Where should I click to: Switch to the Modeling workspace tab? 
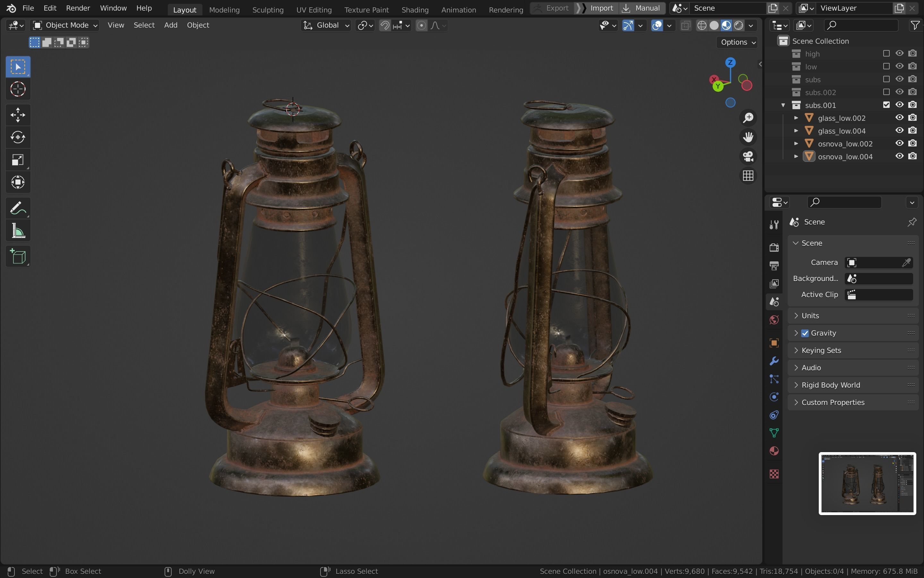224,10
